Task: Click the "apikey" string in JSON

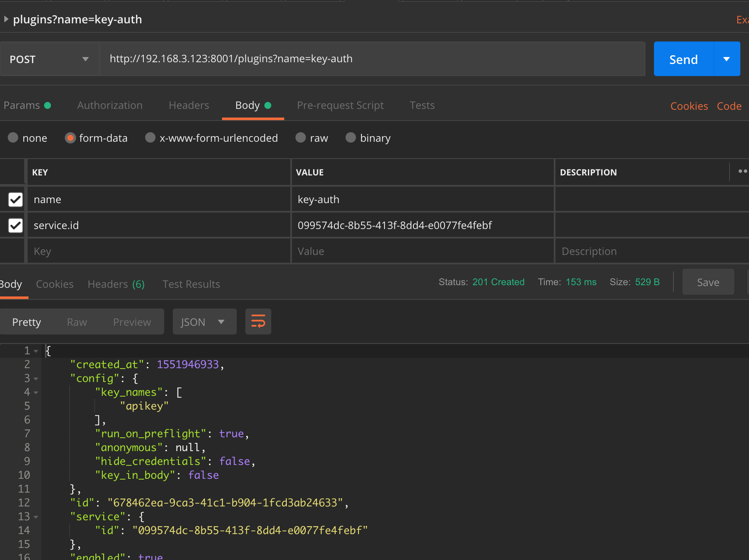Action: tap(144, 406)
